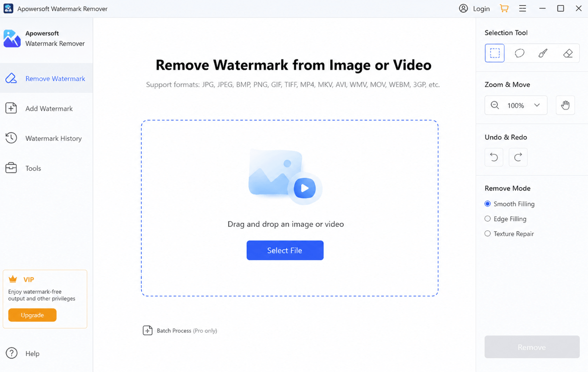The image size is (588, 372).
Task: Undo the last action
Action: click(x=494, y=157)
